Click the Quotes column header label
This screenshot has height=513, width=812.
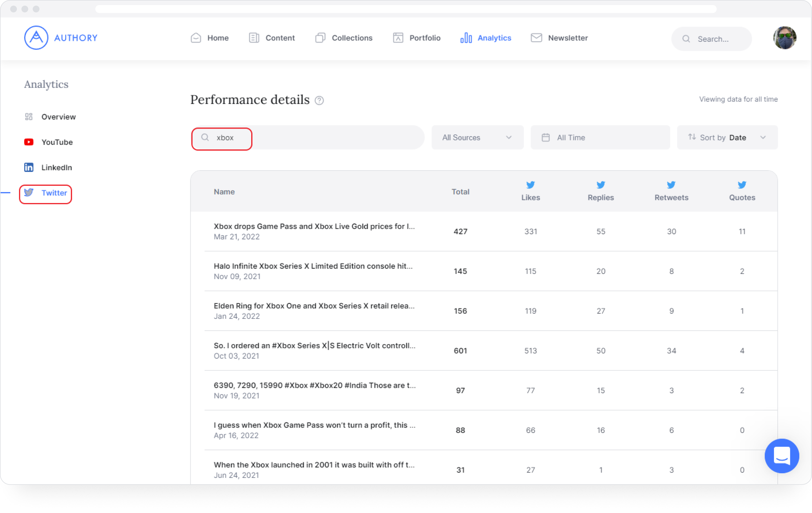click(742, 197)
